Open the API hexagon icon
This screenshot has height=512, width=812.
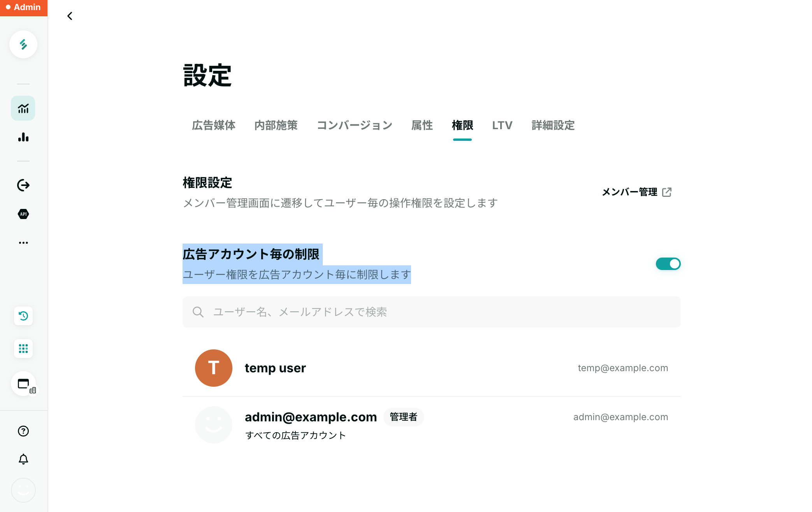(23, 214)
